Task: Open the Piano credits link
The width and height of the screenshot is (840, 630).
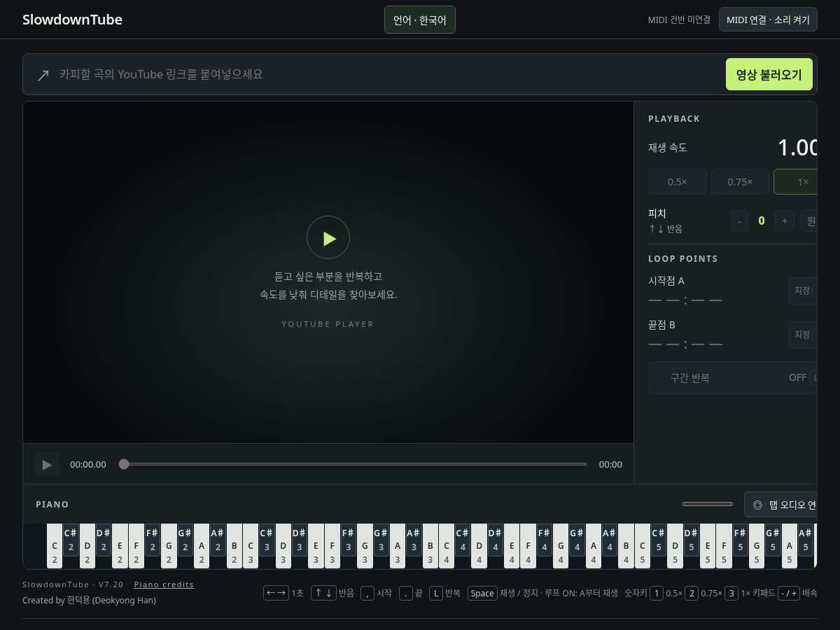Action: [x=164, y=584]
